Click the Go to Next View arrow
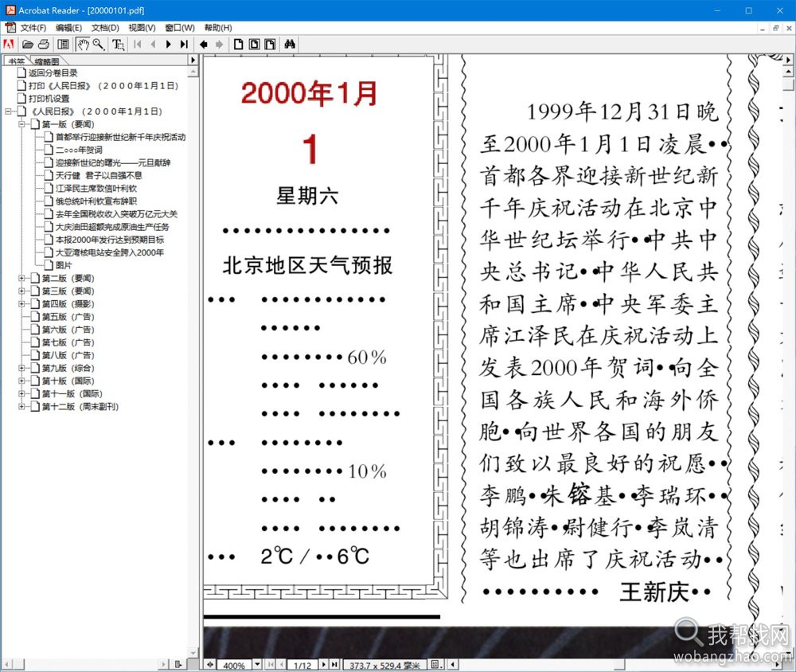Image resolution: width=796 pixels, height=672 pixels. point(220,45)
